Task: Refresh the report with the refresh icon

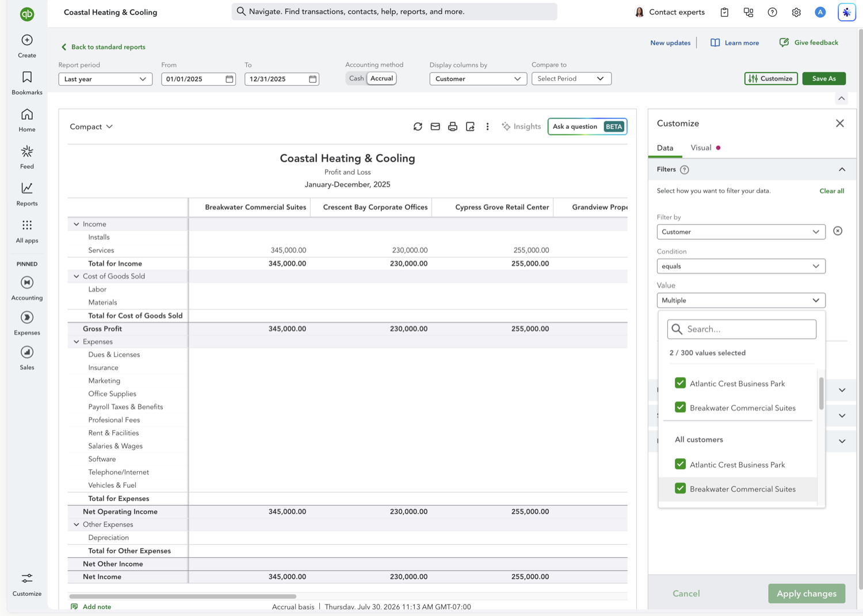Action: pos(418,127)
